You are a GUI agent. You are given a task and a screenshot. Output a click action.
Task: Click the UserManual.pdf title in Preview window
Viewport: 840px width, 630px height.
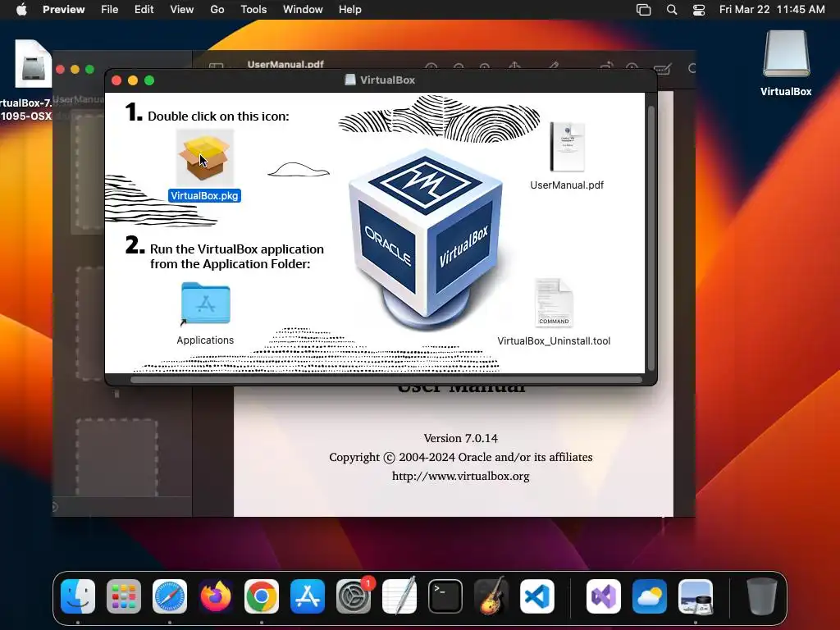(x=285, y=64)
